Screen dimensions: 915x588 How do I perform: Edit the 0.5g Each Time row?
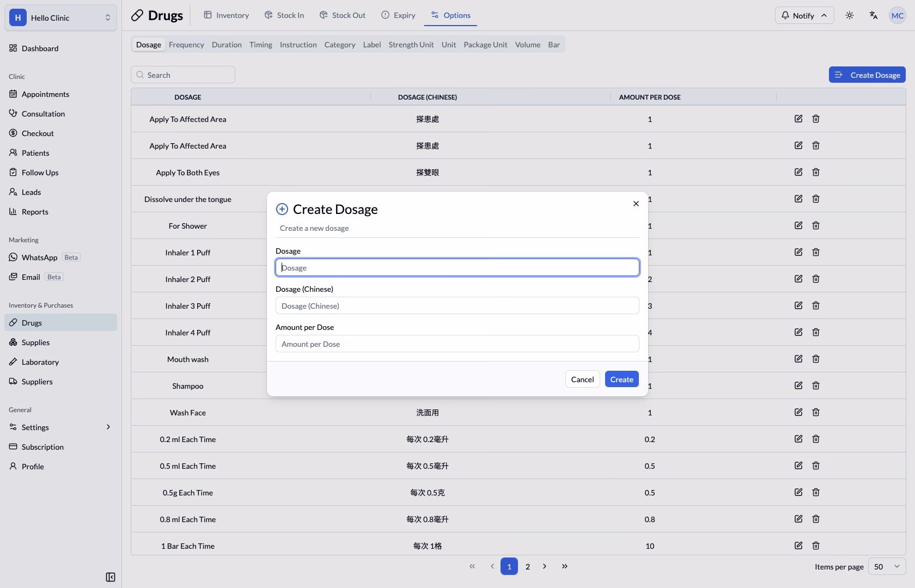point(798,492)
